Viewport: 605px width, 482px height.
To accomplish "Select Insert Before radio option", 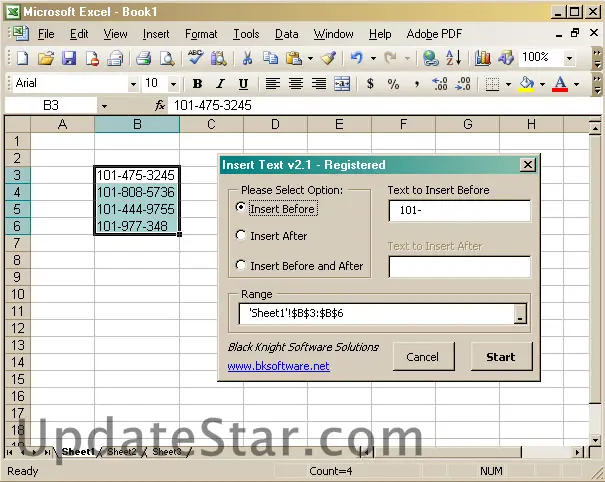I will coord(240,207).
